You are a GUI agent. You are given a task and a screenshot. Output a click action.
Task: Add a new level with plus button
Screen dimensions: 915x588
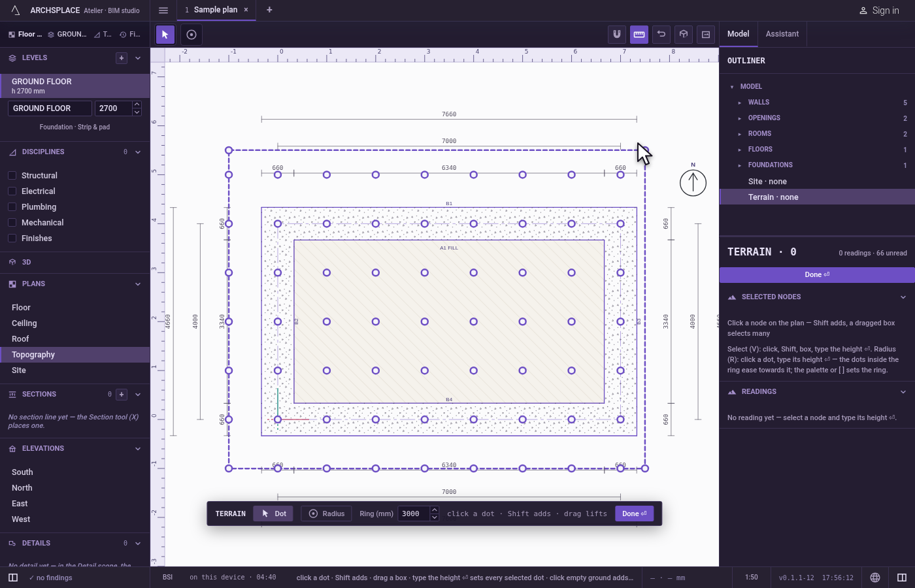(122, 58)
